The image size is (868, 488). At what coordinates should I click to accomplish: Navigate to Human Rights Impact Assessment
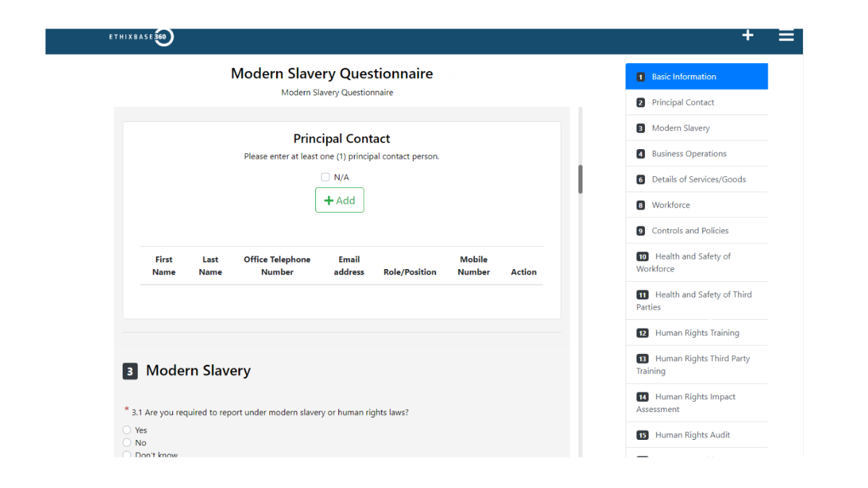(696, 403)
